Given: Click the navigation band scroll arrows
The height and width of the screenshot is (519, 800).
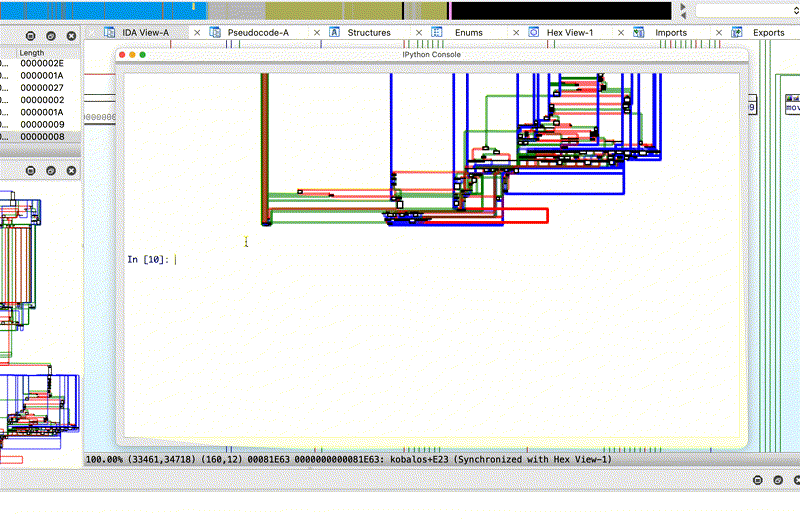Looking at the screenshot, I should tap(683, 10).
